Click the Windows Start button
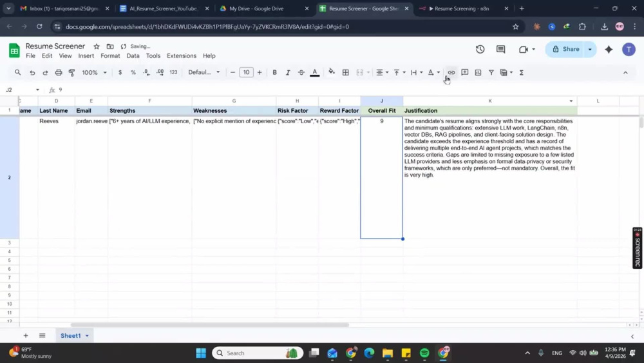This screenshot has height=363, width=644. [201, 353]
